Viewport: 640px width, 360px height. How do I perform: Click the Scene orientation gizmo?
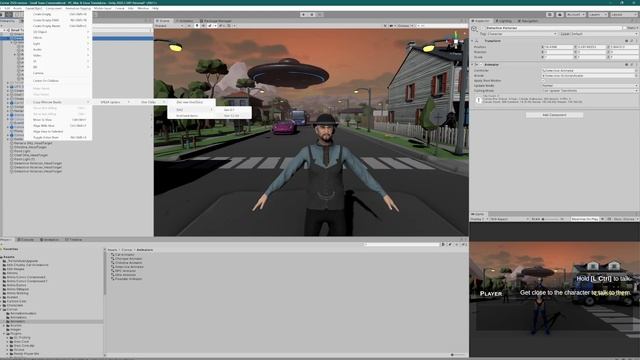pos(456,42)
